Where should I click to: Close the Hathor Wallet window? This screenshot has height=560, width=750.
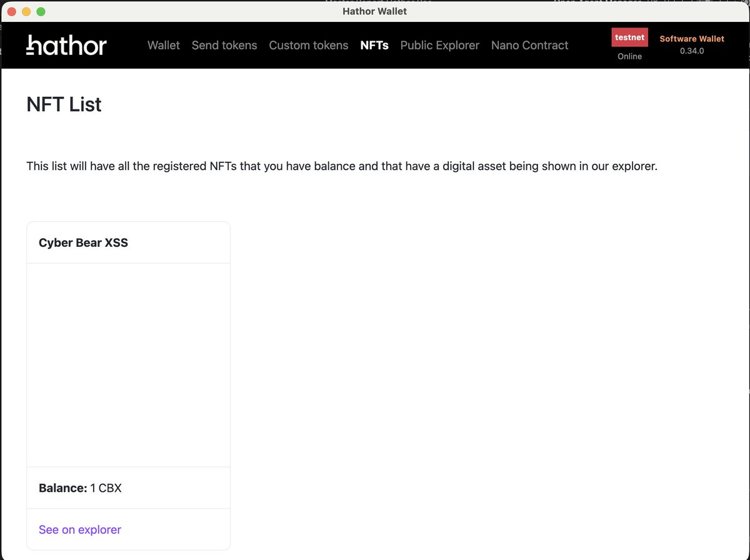click(x=11, y=11)
